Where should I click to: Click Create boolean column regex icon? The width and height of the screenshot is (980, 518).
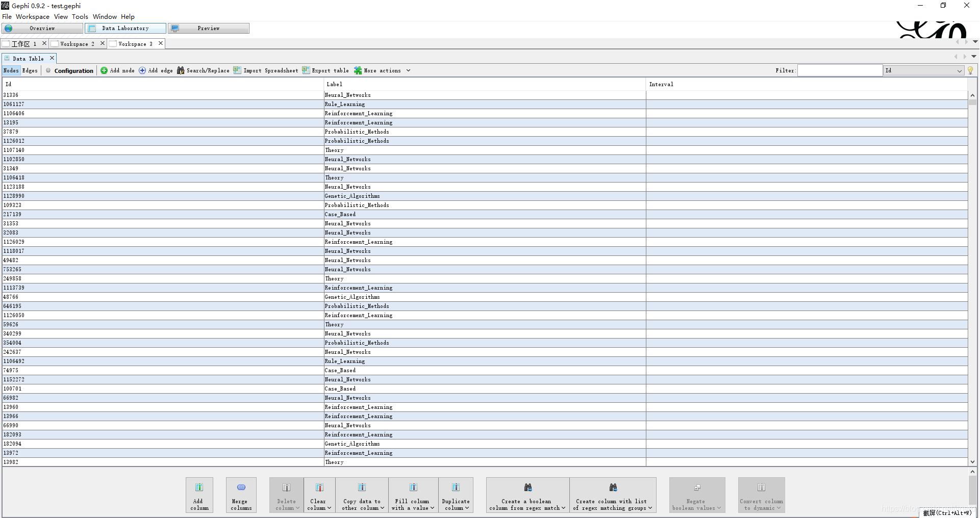528,487
